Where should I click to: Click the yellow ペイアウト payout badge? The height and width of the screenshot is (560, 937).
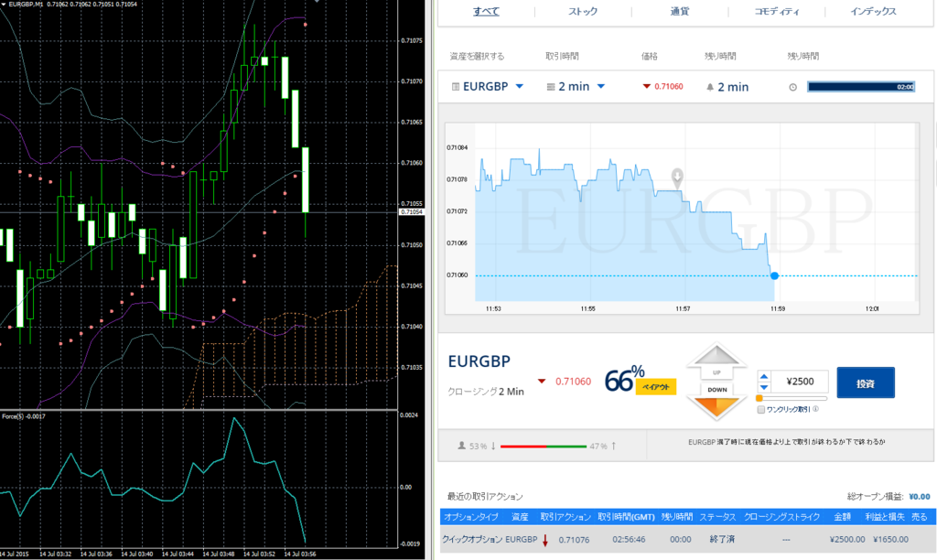tap(655, 387)
